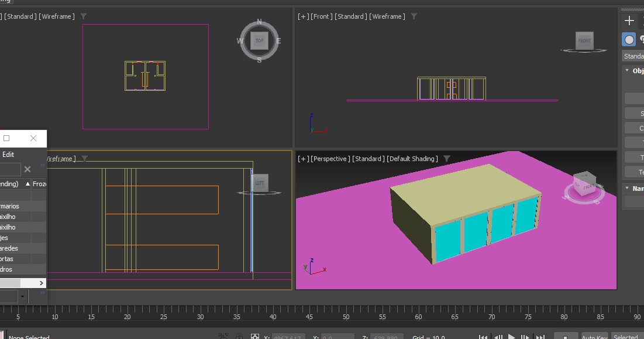Jump to the animation start frame

(483, 337)
